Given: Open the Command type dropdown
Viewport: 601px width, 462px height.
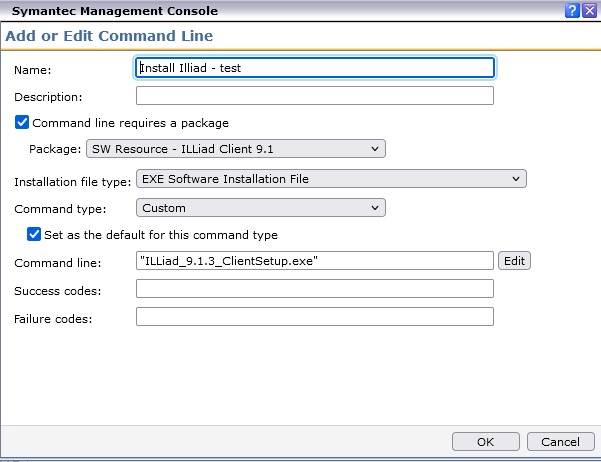Looking at the screenshot, I should tap(261, 208).
